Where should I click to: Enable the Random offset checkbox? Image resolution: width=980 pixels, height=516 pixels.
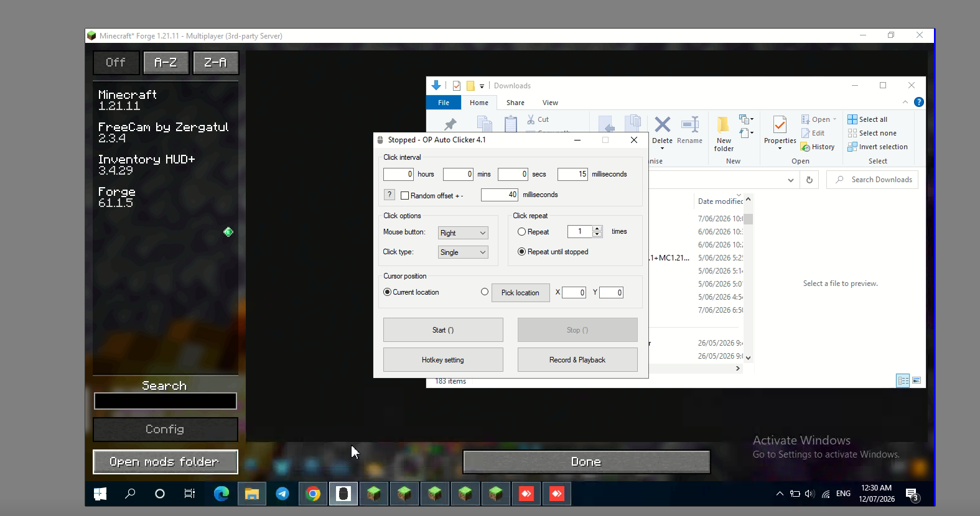pyautogui.click(x=405, y=196)
